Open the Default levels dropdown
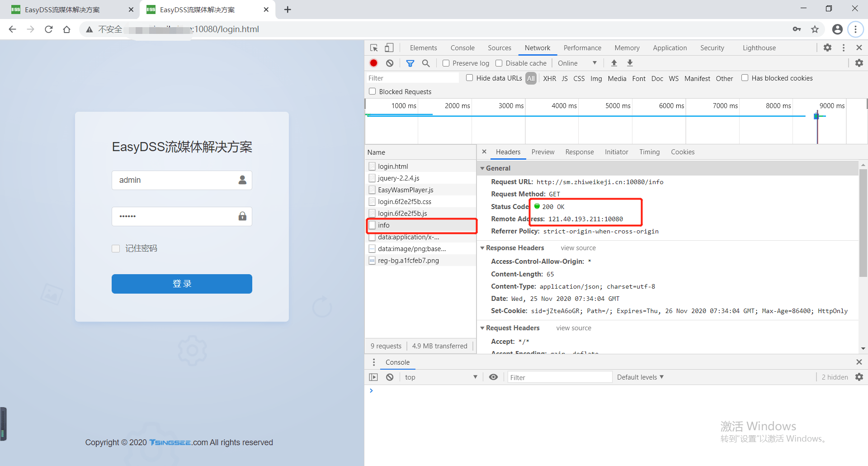868x466 pixels. (x=640, y=377)
